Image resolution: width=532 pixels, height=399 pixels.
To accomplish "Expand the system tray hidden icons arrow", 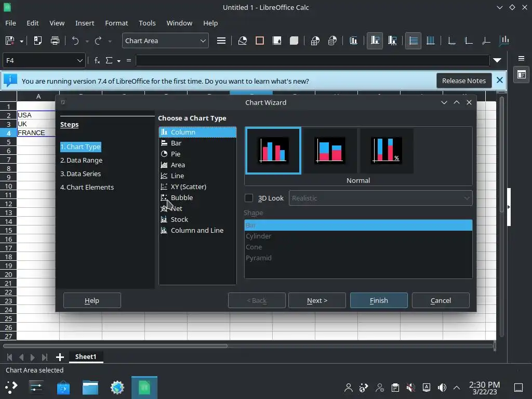I will [x=457, y=388].
